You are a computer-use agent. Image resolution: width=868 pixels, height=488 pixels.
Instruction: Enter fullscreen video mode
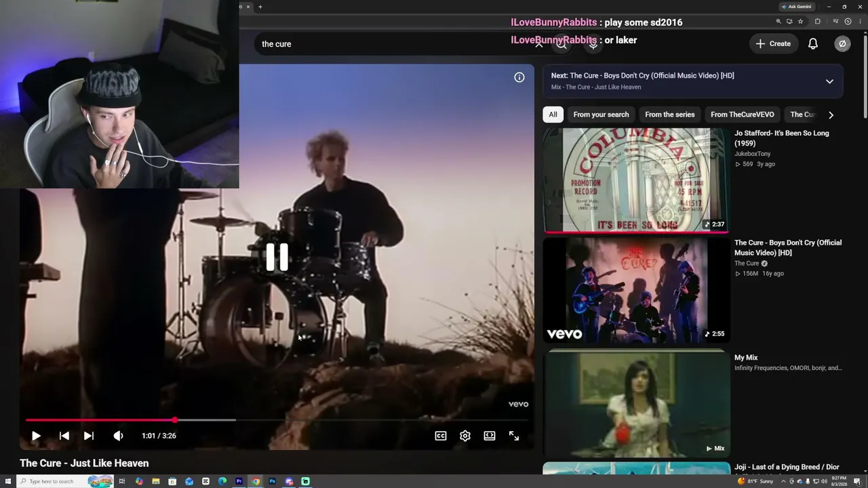(x=514, y=436)
